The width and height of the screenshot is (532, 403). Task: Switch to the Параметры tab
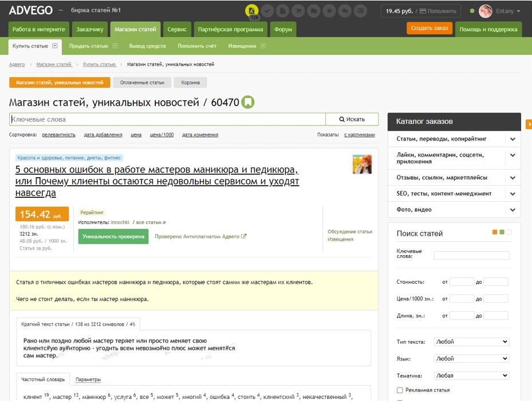coord(88,379)
